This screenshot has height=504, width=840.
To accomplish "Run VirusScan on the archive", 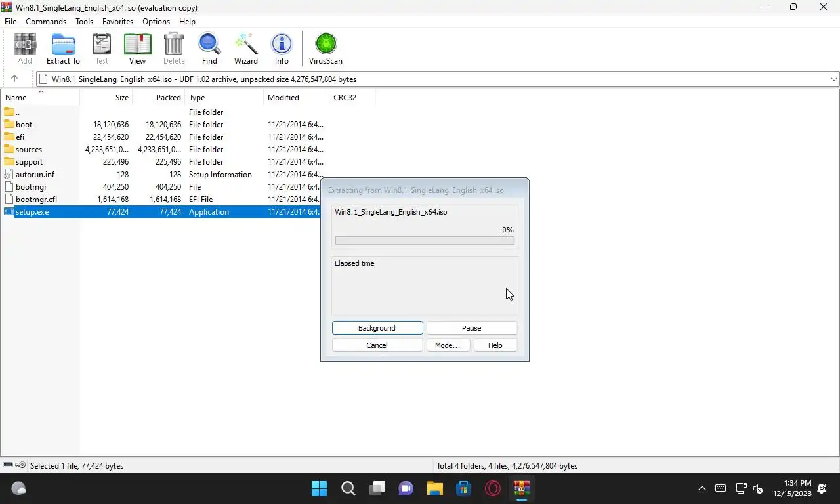I will click(x=325, y=49).
